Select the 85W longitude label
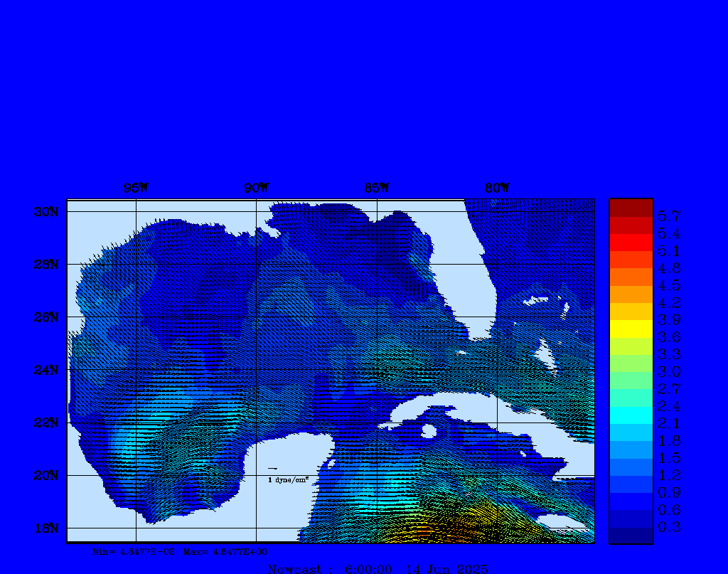This screenshot has width=728, height=574. pyautogui.click(x=377, y=188)
